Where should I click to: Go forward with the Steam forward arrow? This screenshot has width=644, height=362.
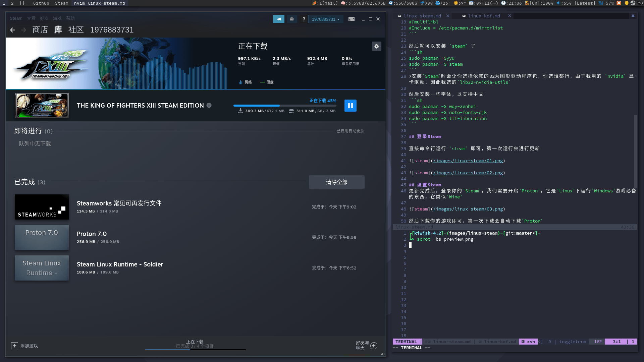click(x=23, y=30)
